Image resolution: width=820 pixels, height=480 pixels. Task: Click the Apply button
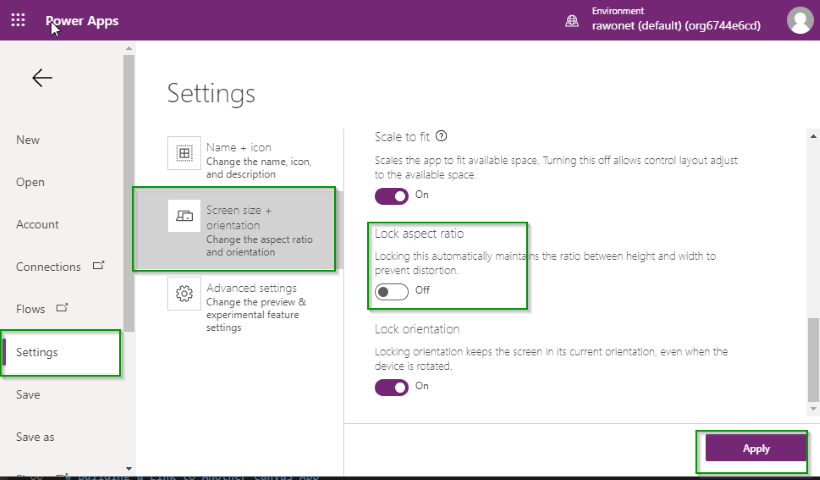click(x=756, y=448)
